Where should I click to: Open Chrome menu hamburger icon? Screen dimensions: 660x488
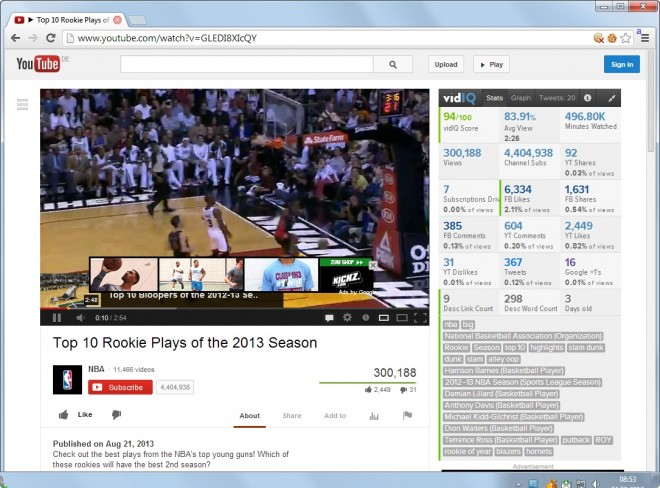point(644,38)
